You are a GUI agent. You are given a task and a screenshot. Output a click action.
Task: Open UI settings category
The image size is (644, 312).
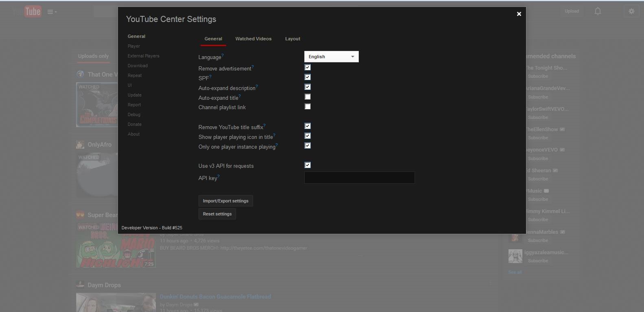[130, 85]
